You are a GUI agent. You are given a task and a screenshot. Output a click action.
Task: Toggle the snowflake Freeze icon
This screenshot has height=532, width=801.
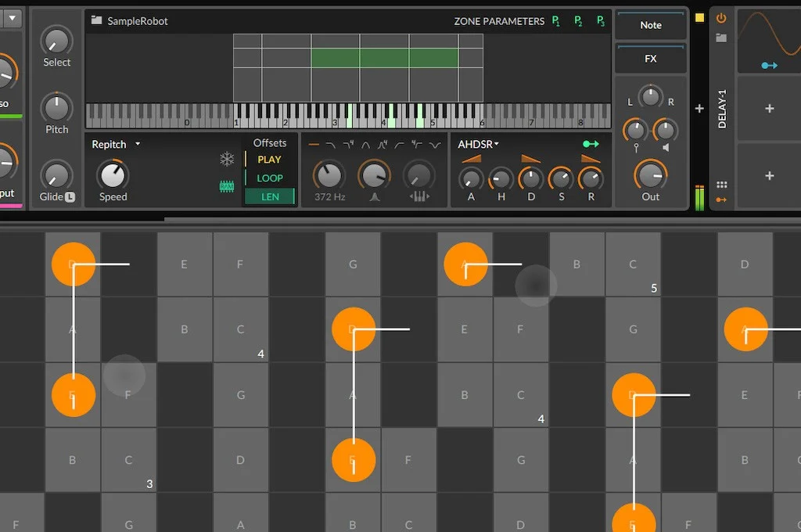click(227, 159)
